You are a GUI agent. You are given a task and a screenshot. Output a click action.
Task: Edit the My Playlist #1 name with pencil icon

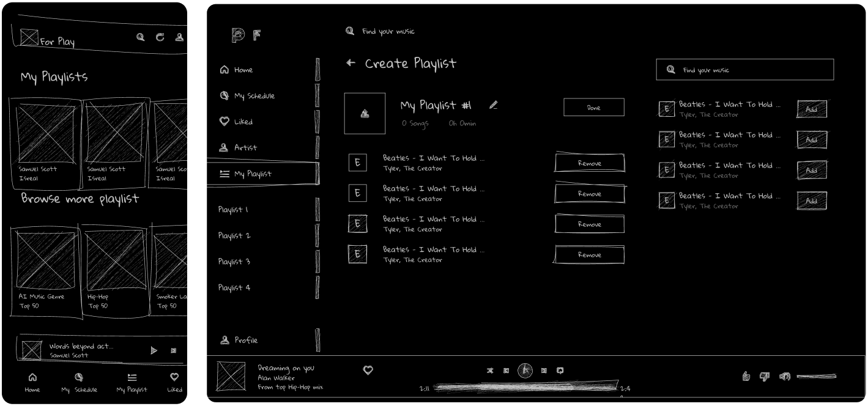pyautogui.click(x=494, y=105)
